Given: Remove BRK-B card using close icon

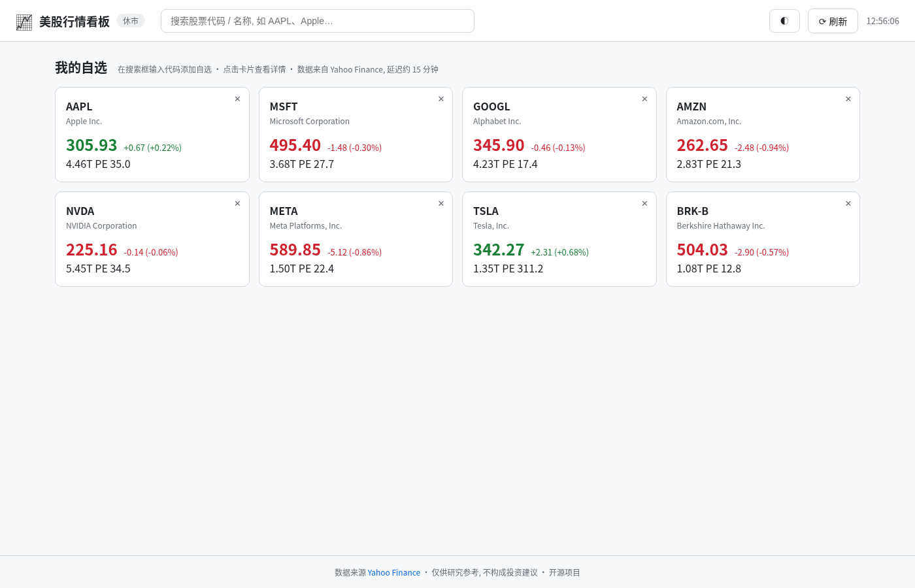Looking at the screenshot, I should pos(848,204).
